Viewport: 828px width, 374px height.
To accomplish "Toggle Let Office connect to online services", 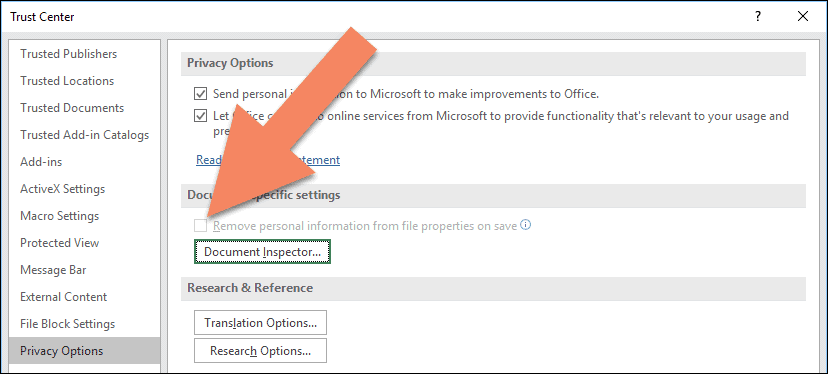I will tap(200, 116).
